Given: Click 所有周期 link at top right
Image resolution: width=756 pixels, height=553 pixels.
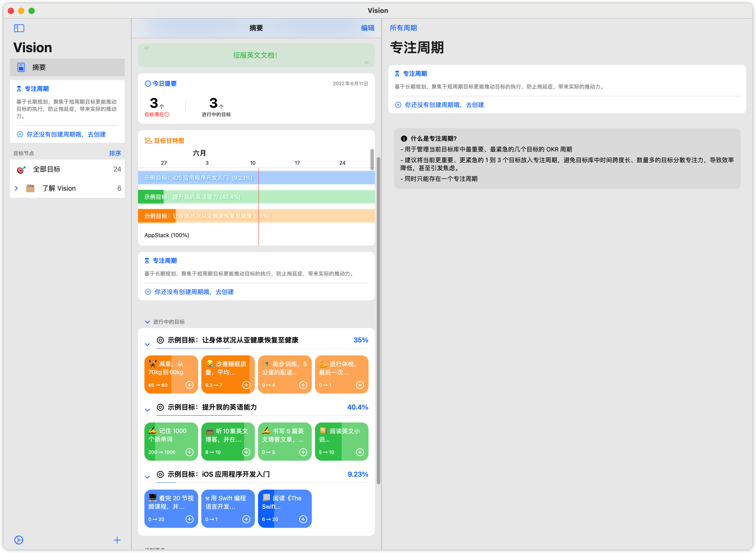Looking at the screenshot, I should pyautogui.click(x=403, y=28).
